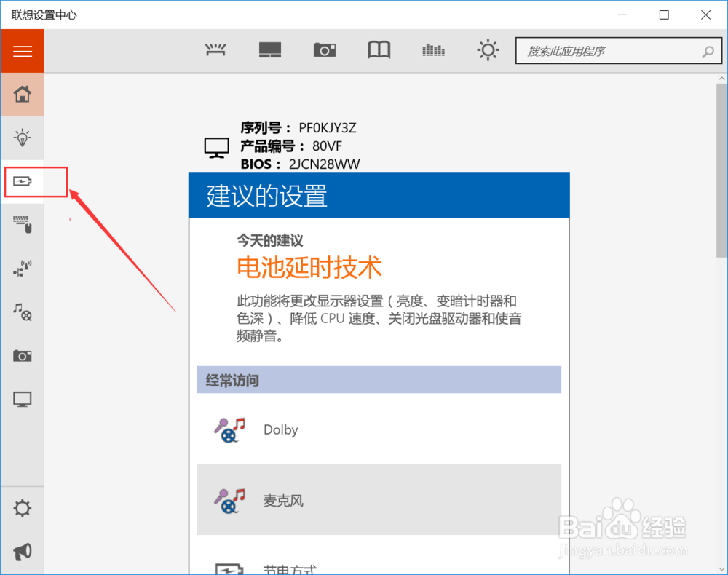Open the network antenna sidebar icon

(23, 269)
